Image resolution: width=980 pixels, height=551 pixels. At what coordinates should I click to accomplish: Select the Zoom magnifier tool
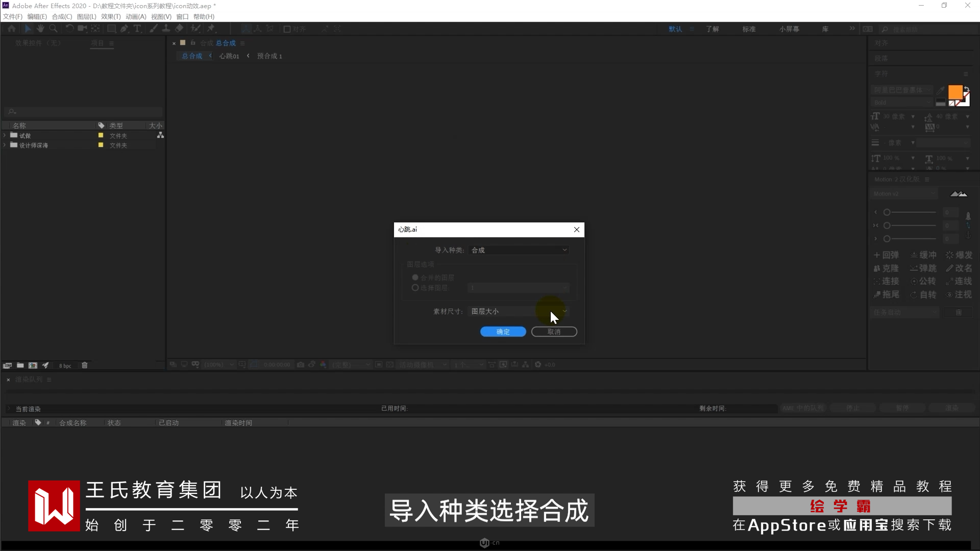click(x=53, y=29)
